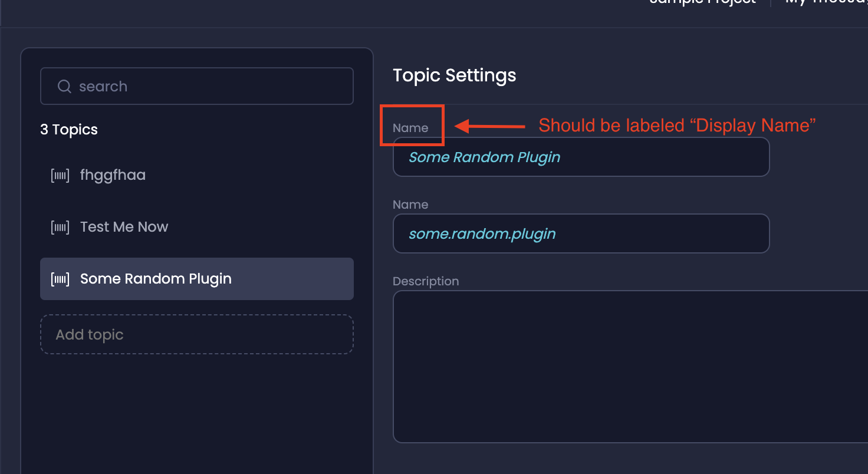Screen dimensions: 868x474
Task: Click the topic icon for Some Random Plugin
Action: [60, 278]
